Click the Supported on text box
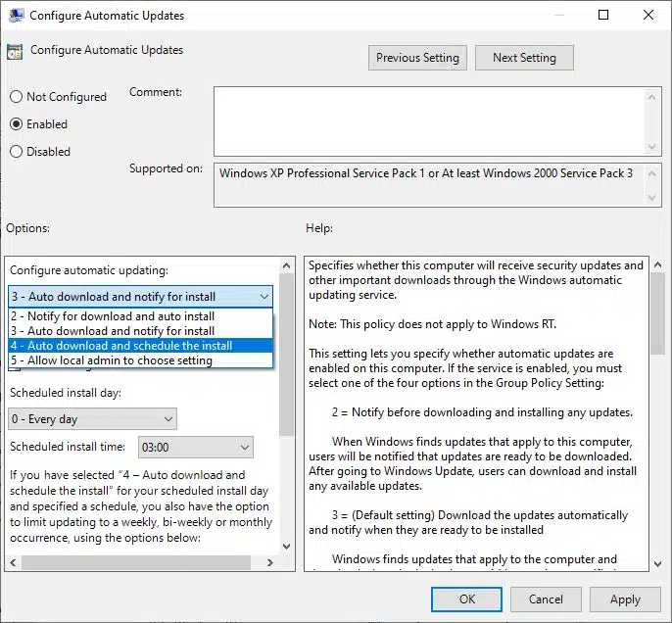The image size is (672, 623). point(430,185)
